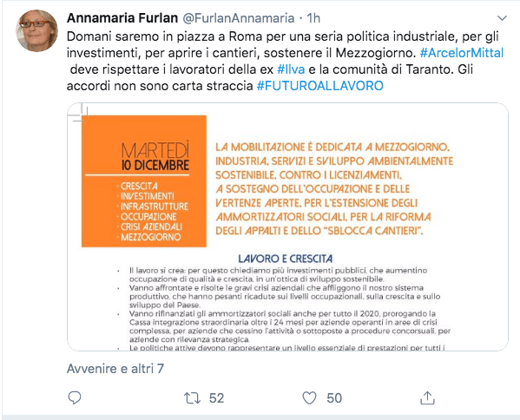
Task: Click the like count 50
Action: tap(334, 398)
